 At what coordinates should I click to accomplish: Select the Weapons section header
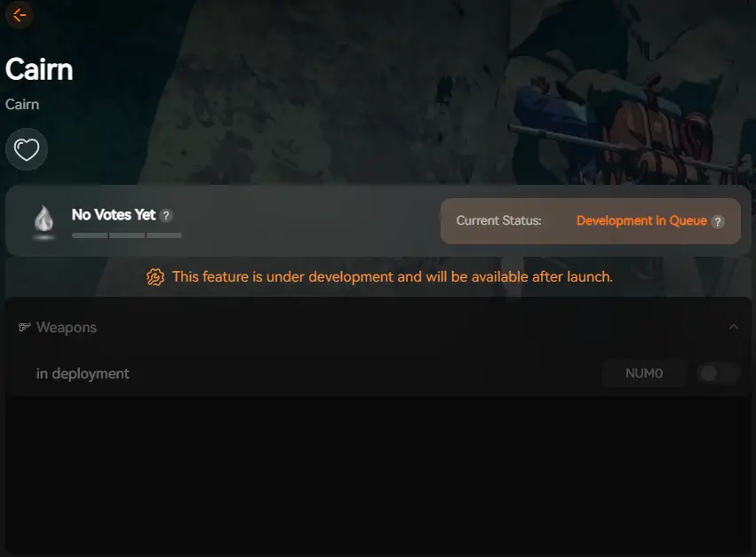378,327
